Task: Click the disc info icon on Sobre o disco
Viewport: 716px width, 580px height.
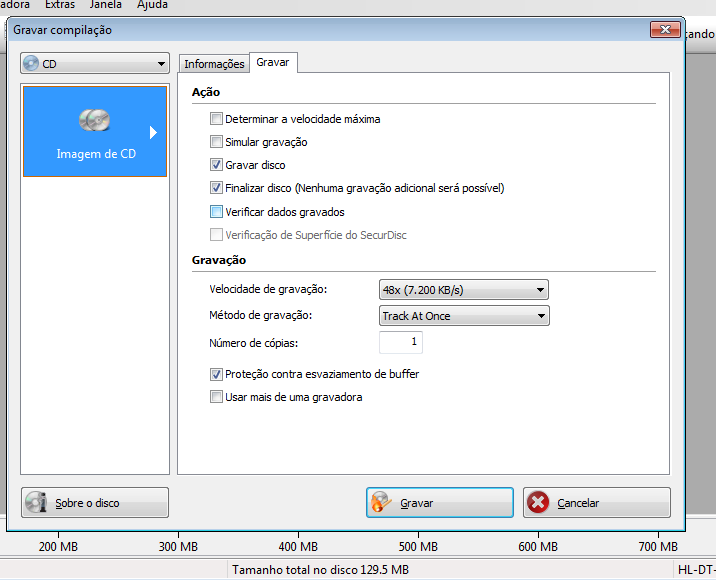Action: tap(37, 503)
